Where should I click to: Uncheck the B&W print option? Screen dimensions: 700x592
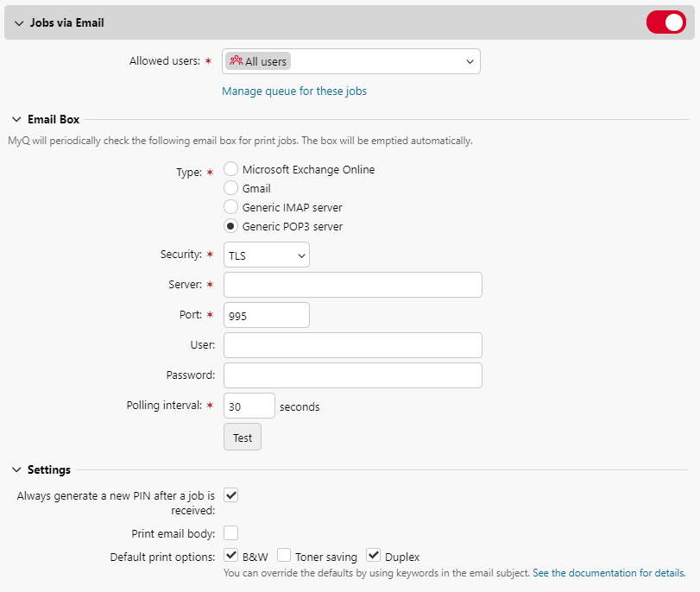(230, 555)
